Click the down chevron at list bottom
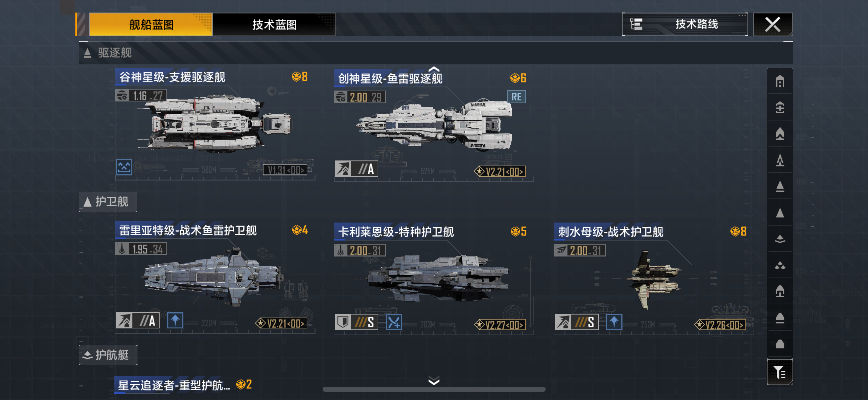The width and height of the screenshot is (868, 400). coord(434,380)
